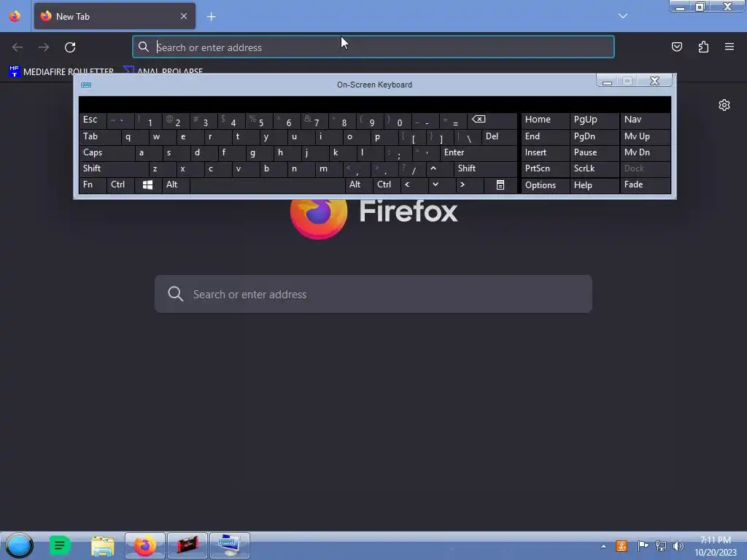Focus the address bar at the top
Screen dimensions: 747x560
[373, 47]
